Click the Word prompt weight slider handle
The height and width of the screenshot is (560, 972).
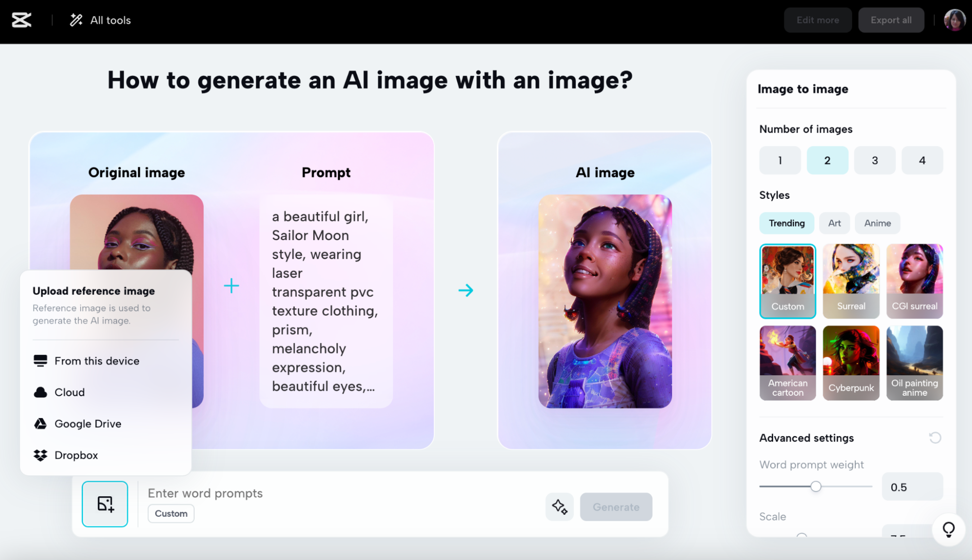tap(815, 486)
